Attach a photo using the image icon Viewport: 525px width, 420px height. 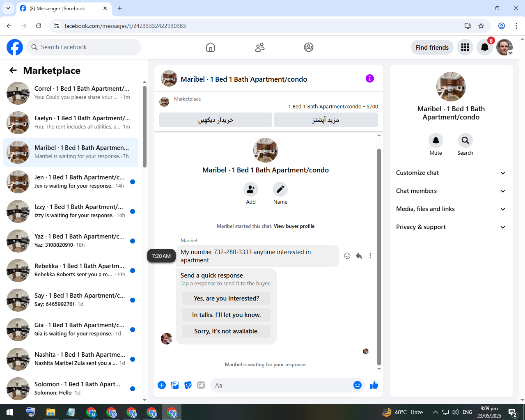click(x=175, y=385)
